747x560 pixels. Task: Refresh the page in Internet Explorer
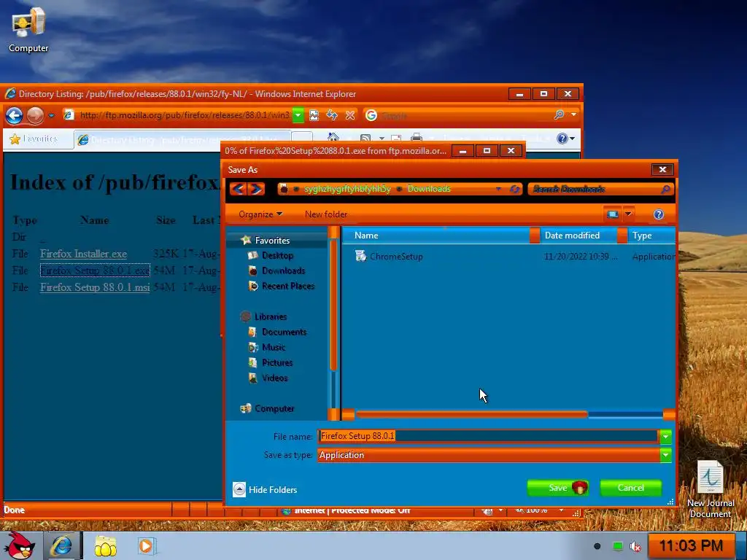pos(332,115)
